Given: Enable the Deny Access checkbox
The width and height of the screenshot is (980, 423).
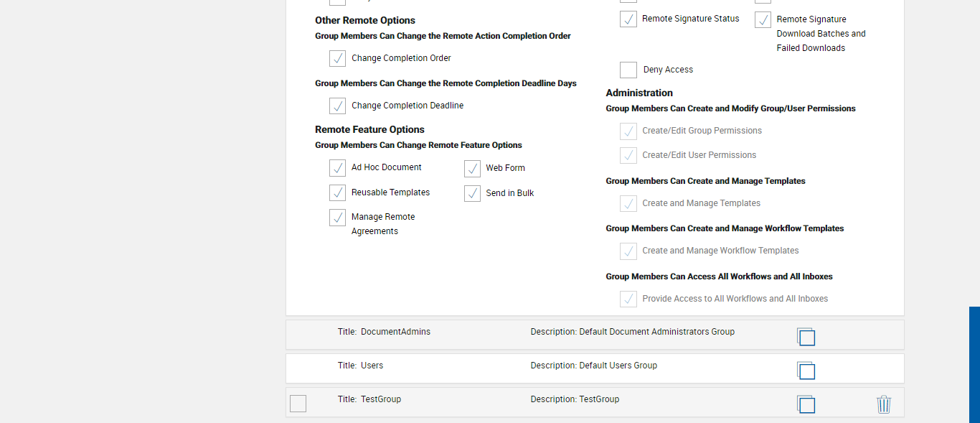Looking at the screenshot, I should coord(628,70).
